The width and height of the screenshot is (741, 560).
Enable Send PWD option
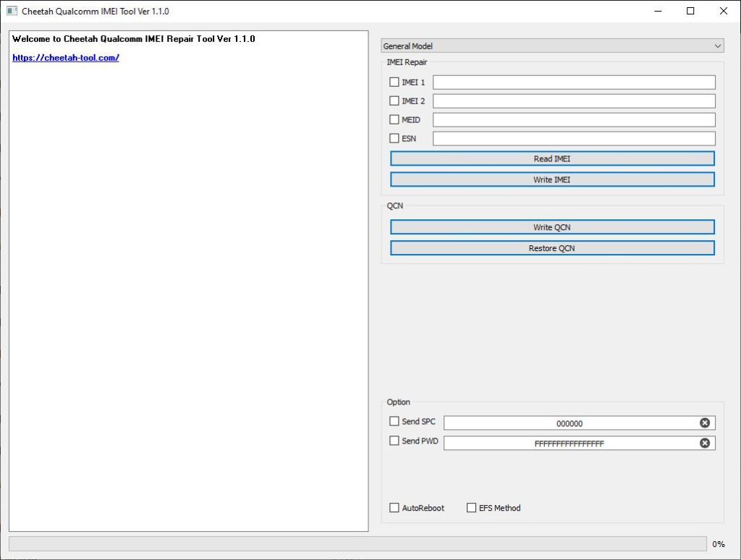pos(394,440)
